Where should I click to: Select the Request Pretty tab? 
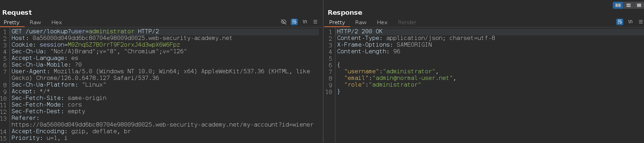12,22
